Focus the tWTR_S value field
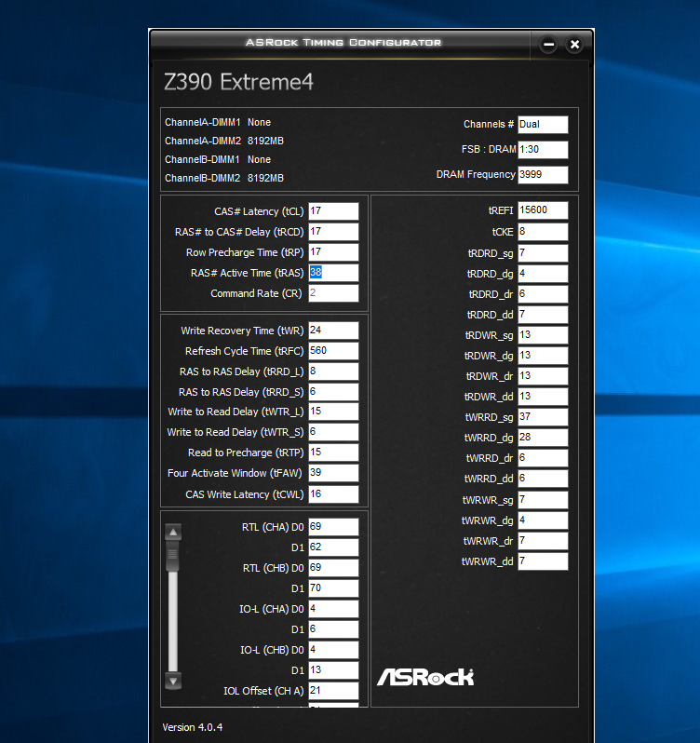700x743 pixels. pyautogui.click(x=333, y=432)
